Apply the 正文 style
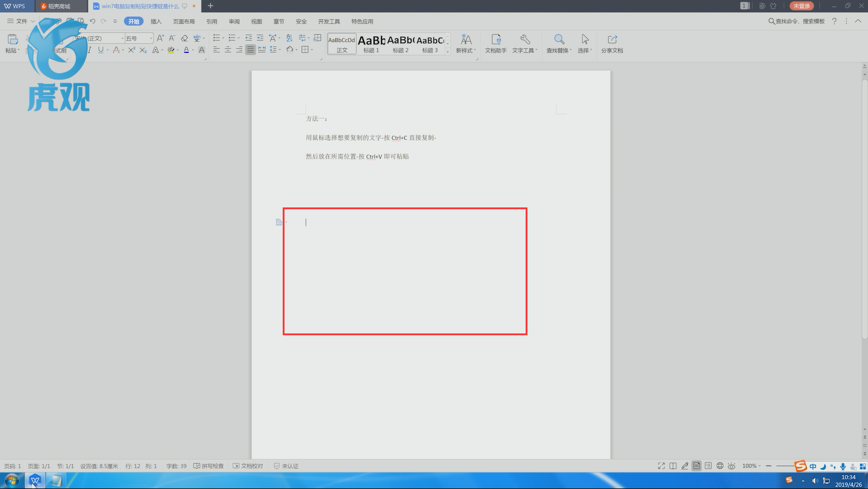Viewport: 868px width, 489px height. click(x=342, y=44)
